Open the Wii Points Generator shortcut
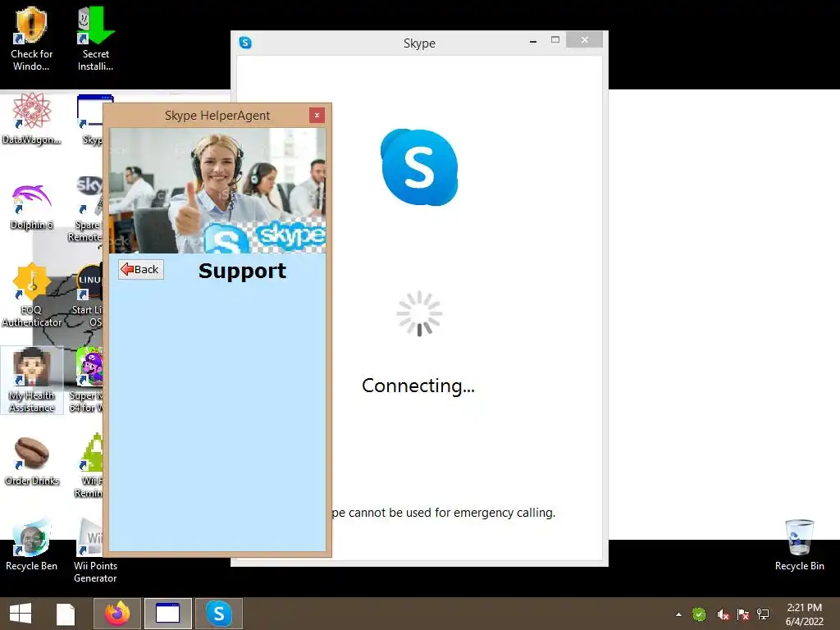The width and height of the screenshot is (840, 630). (95, 550)
